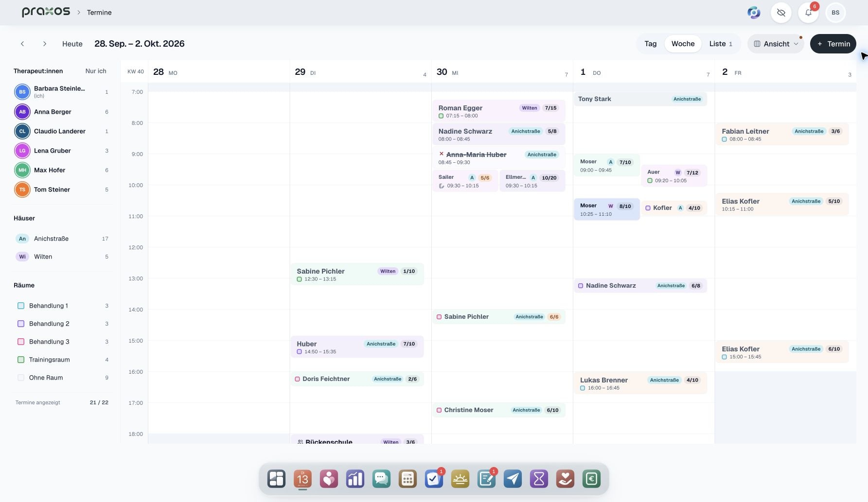Switch to Woche view
The width and height of the screenshot is (868, 502).
coord(683,44)
